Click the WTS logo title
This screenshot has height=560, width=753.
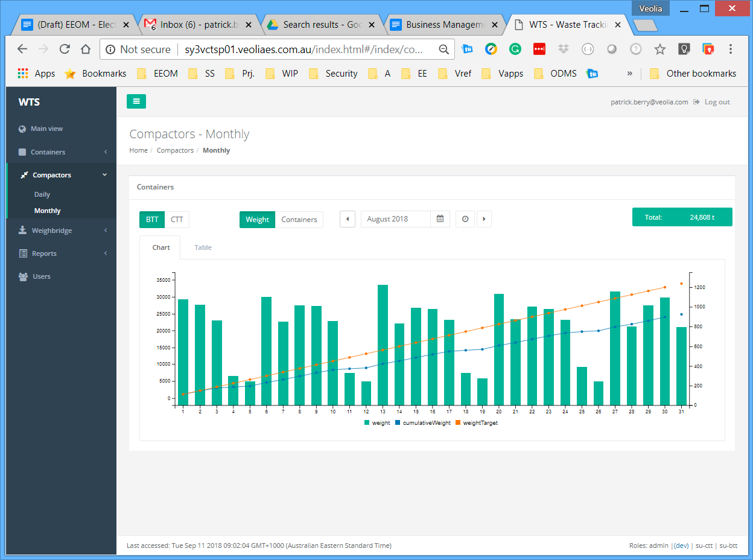[x=29, y=102]
